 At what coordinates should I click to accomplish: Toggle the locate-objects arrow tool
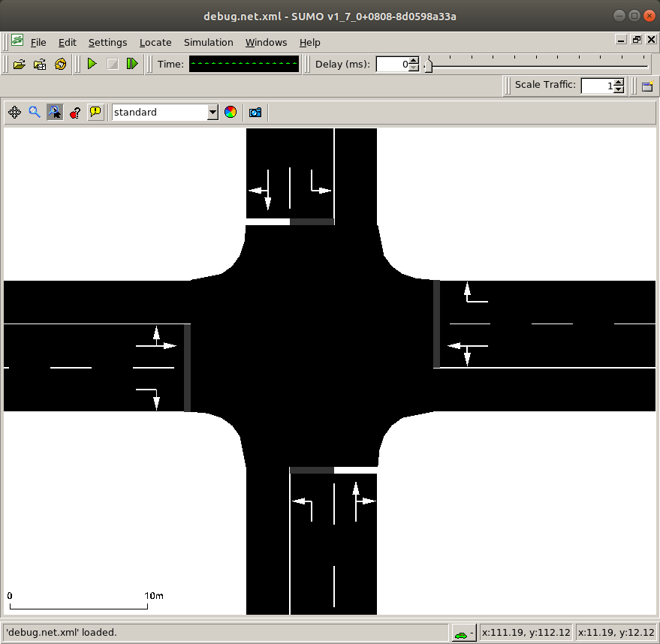point(54,112)
